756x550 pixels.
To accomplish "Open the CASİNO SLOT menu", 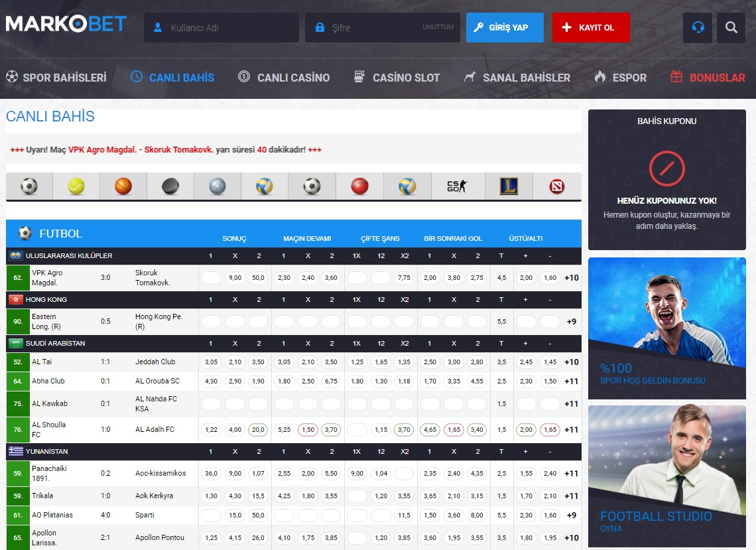I will tap(397, 77).
